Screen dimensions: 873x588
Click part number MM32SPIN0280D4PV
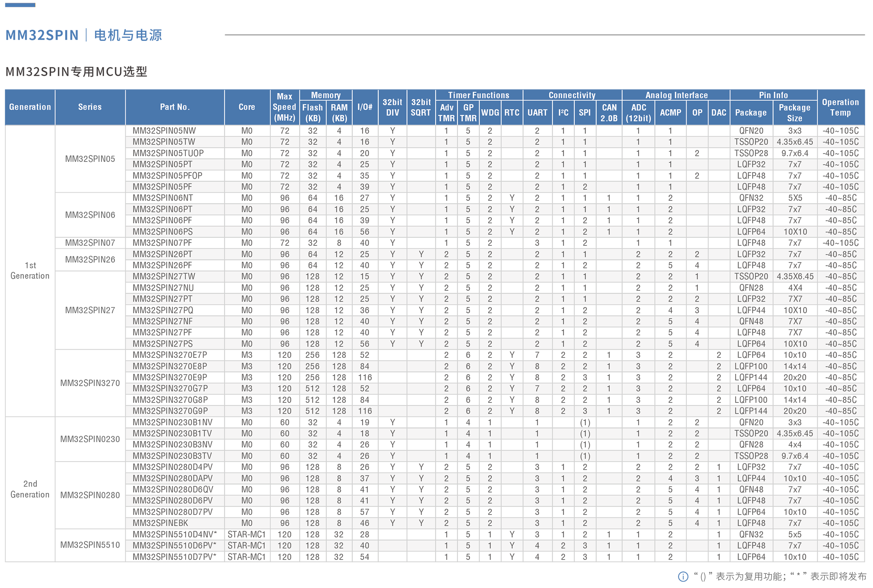coord(173,467)
